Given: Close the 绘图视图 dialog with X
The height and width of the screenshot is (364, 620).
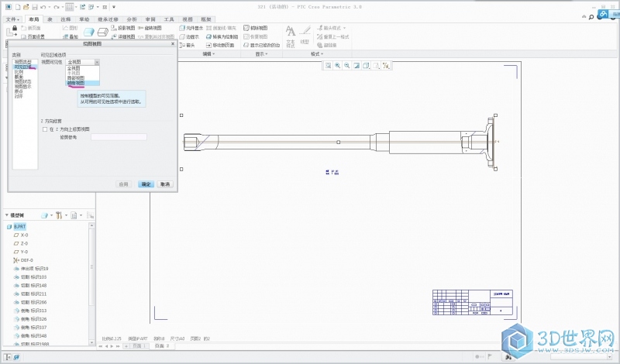Looking at the screenshot, I should [172, 44].
